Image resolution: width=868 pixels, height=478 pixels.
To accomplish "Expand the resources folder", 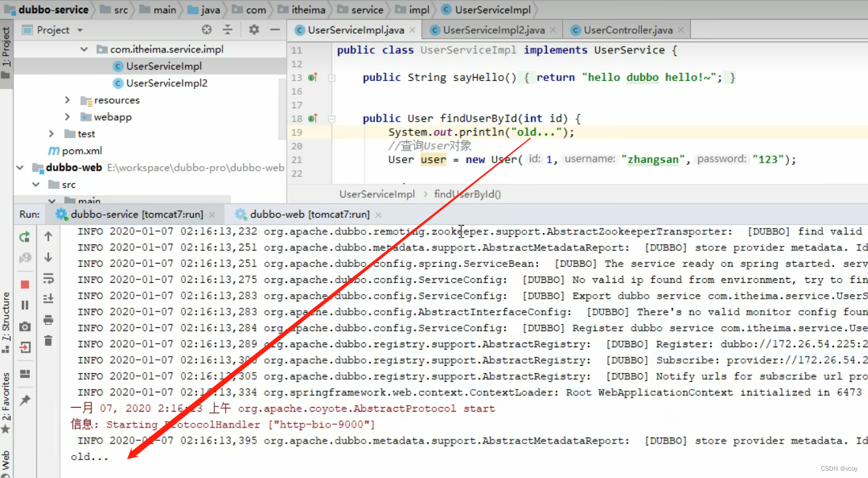I will coord(67,100).
